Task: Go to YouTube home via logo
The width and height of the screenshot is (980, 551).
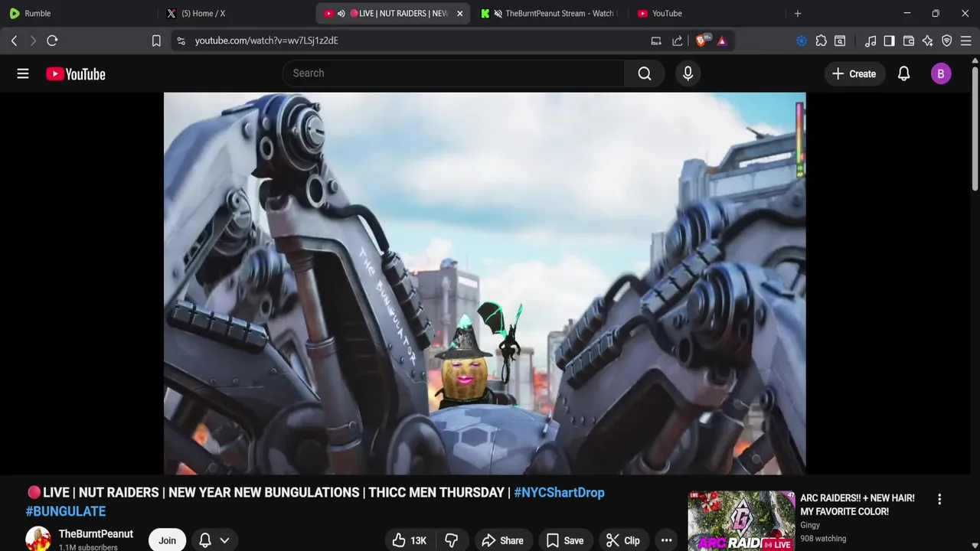Action: tap(75, 73)
